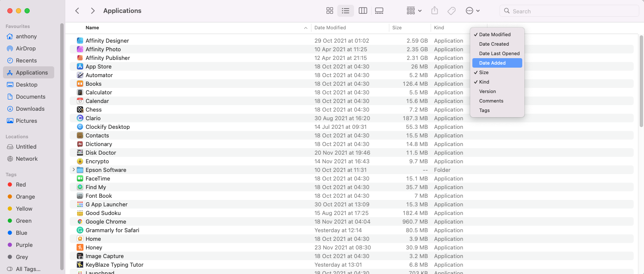Open Network in the sidebar

pos(28,159)
